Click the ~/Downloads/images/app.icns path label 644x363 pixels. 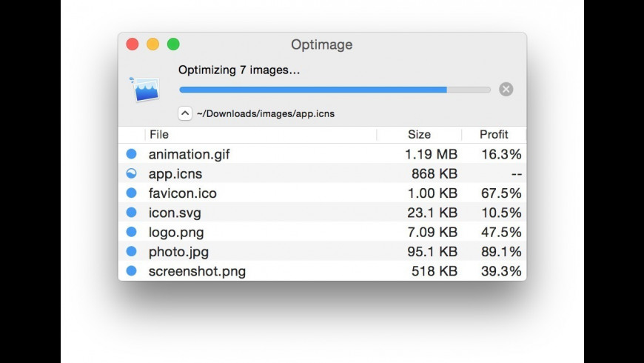(265, 114)
